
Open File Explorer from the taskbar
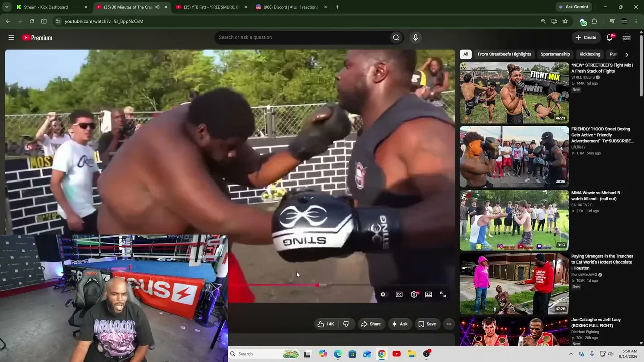click(x=411, y=354)
